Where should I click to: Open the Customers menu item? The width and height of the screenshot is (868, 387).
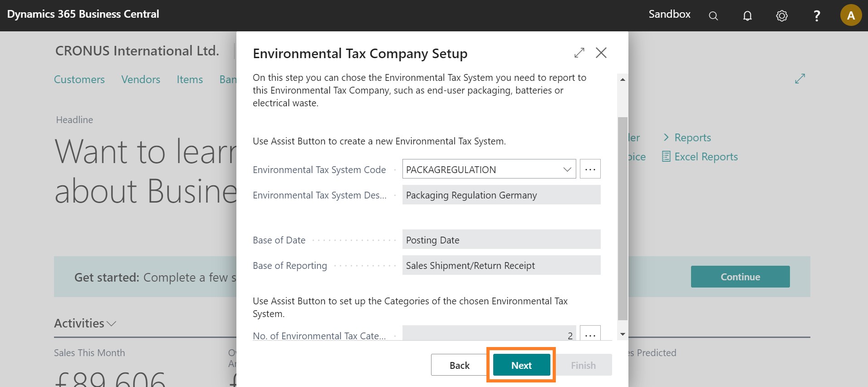pos(79,79)
